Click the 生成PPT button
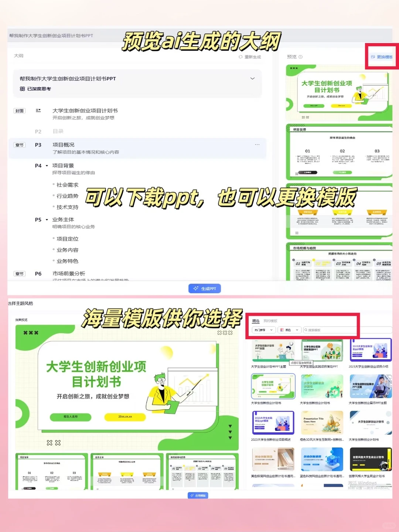 tap(204, 288)
